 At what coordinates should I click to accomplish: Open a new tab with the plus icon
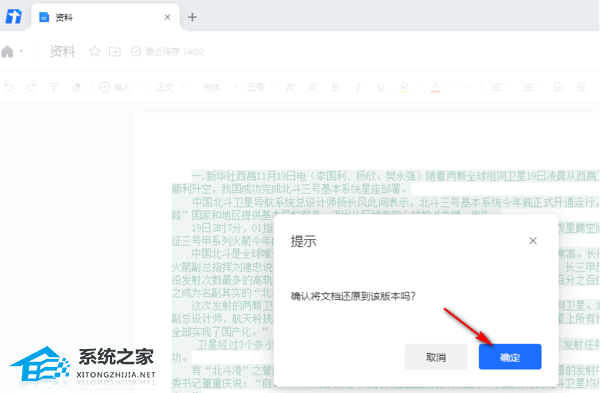pos(192,17)
